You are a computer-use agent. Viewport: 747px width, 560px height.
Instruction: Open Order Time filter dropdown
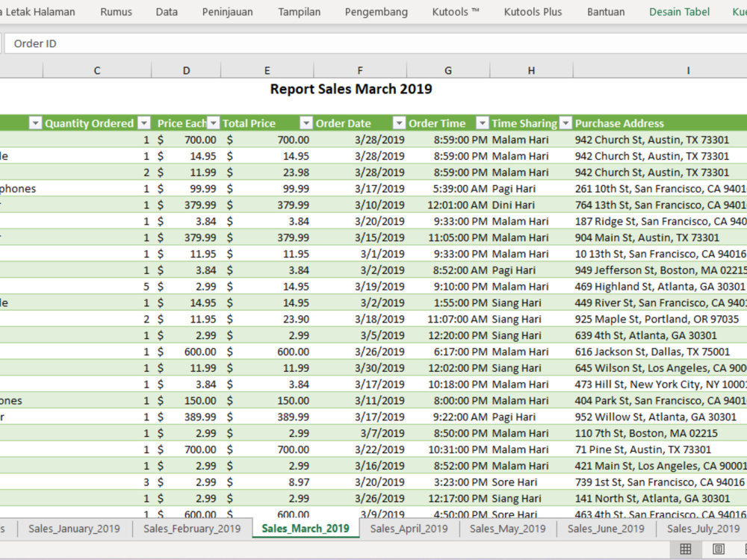[483, 123]
